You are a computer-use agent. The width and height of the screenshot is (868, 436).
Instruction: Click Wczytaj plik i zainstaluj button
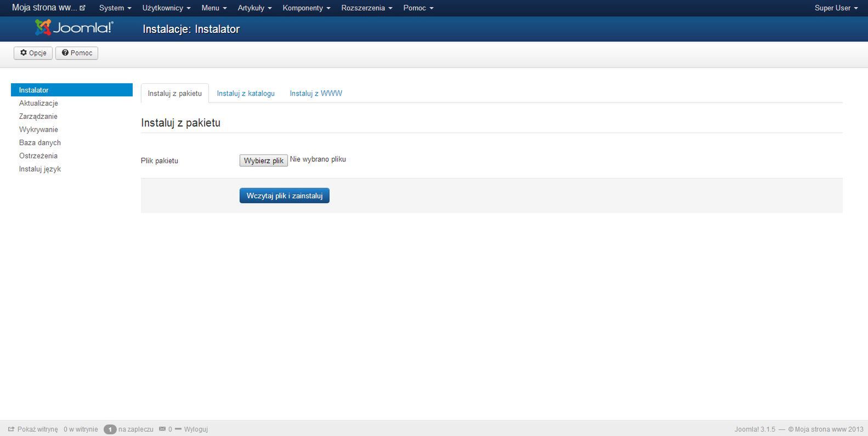pyautogui.click(x=285, y=196)
